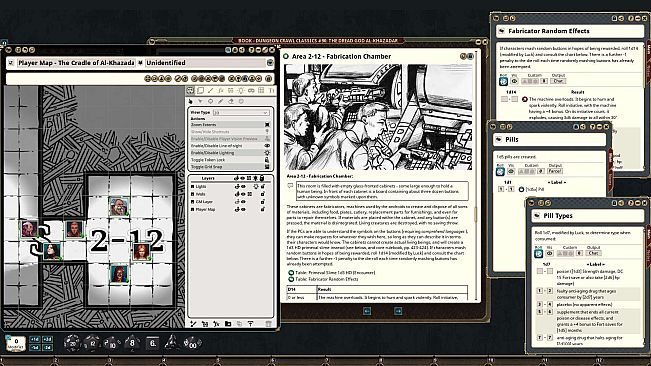Expand the Lights layer row
Screen dimensions: 651x366
(x=192, y=187)
